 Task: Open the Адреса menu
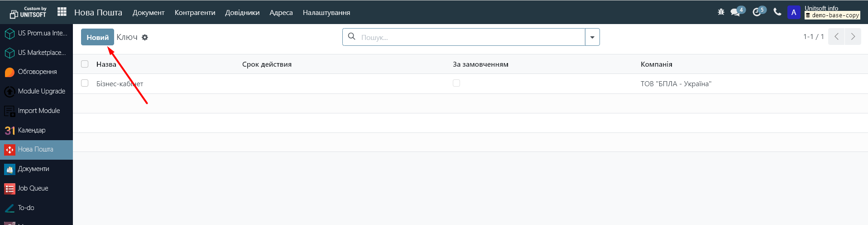pyautogui.click(x=281, y=13)
